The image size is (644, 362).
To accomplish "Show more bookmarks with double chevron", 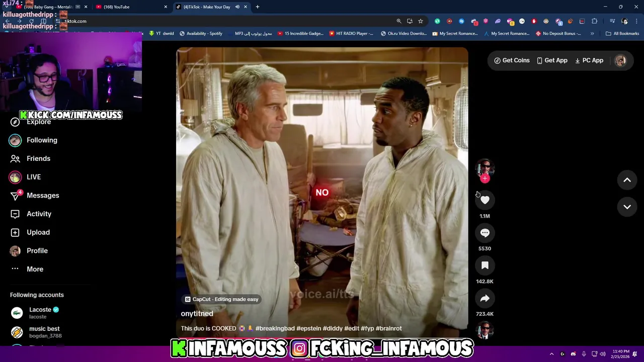I will pos(592,34).
